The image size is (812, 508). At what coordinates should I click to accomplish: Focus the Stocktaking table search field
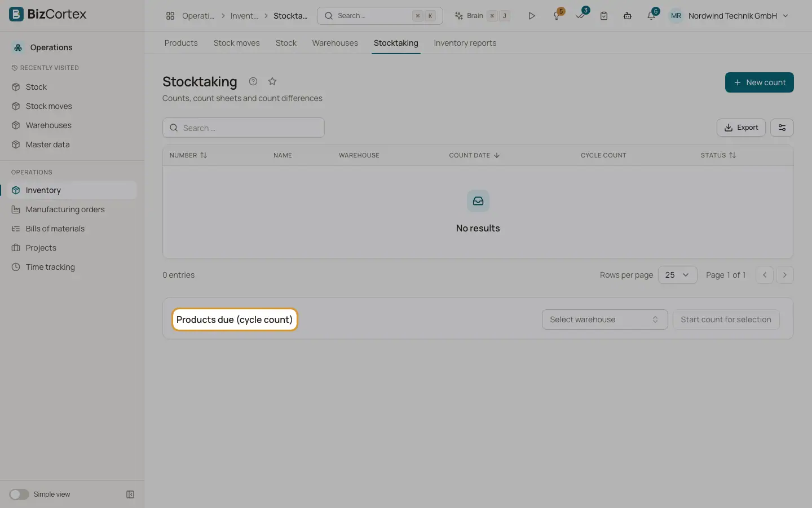(244, 128)
